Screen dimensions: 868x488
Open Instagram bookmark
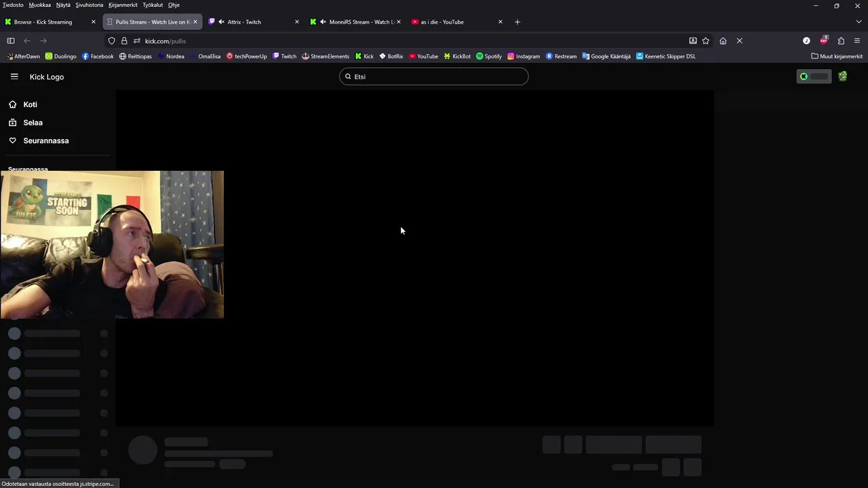[524, 56]
